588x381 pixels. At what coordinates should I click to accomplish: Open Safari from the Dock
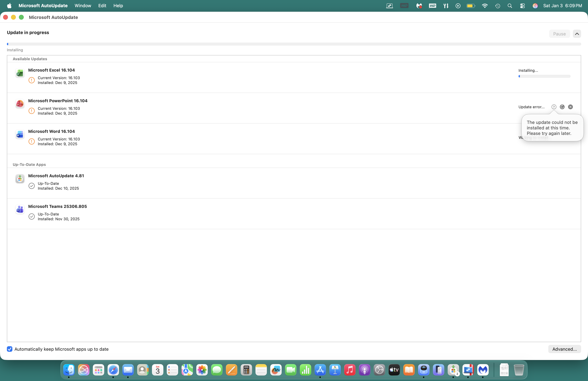tap(113, 370)
